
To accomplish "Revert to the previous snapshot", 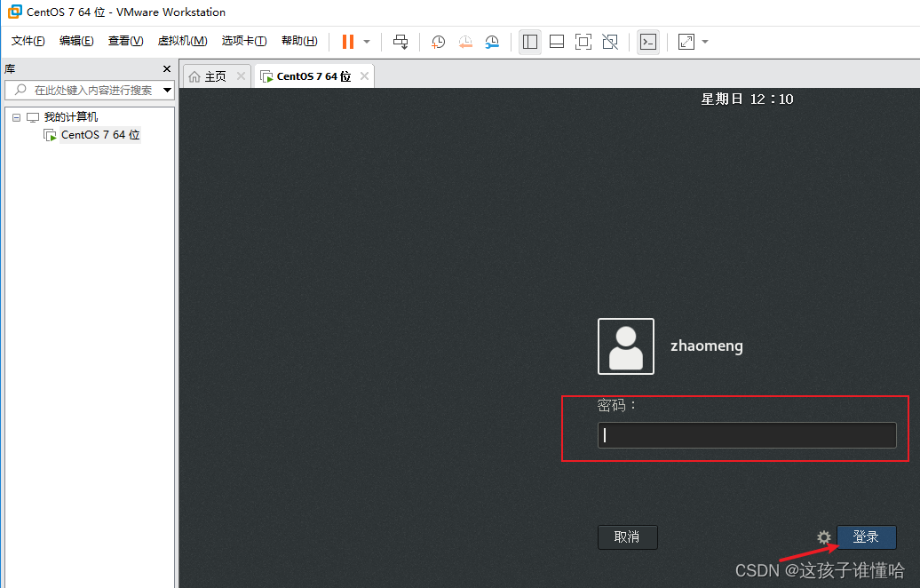I will 465,42.
